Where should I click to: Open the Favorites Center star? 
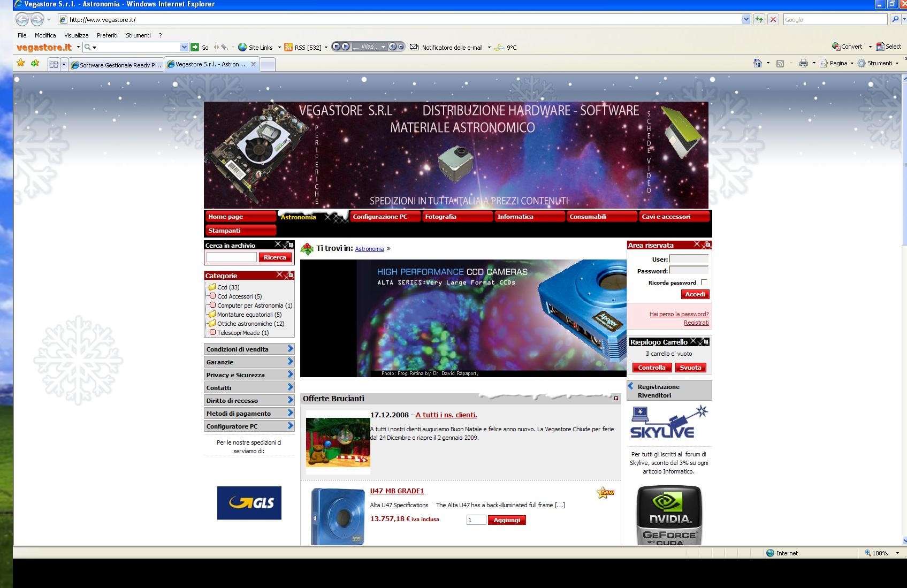(x=21, y=63)
